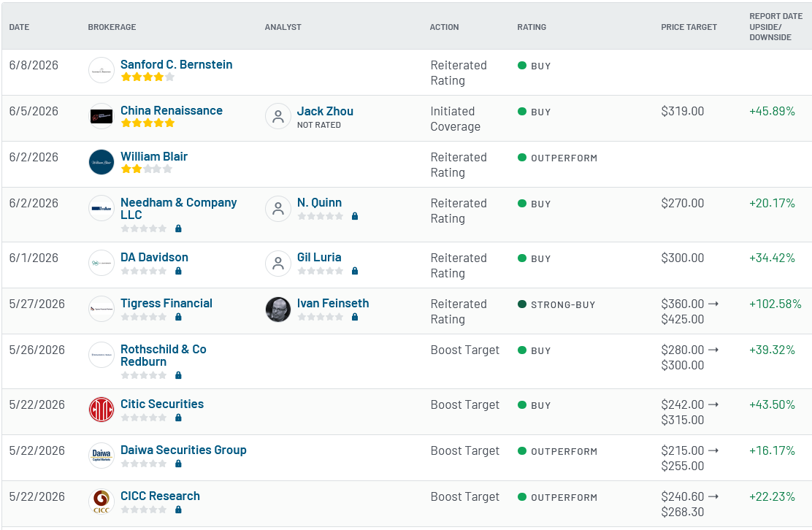The width and height of the screenshot is (812, 530).
Task: Sort by Report Date Upside/Downside header
Action: point(775,27)
